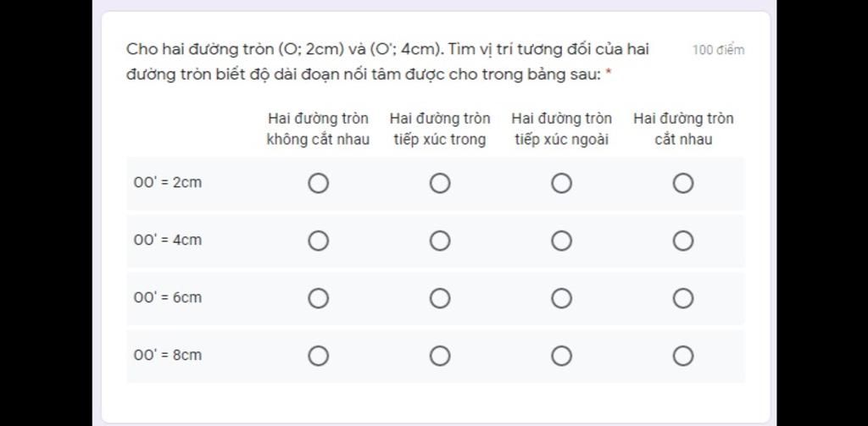Mark 'cắt nhau' for OO' = 6cm
868x426 pixels.
683,298
